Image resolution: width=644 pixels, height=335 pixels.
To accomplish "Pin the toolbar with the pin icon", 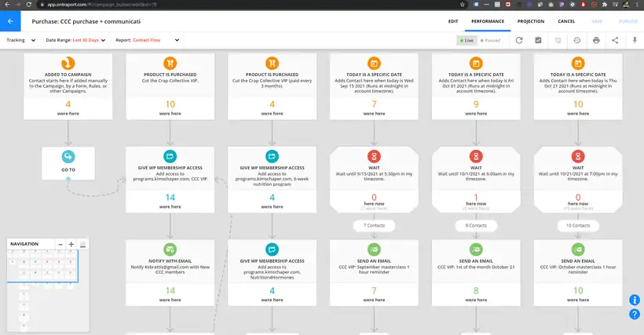I will click(x=635, y=40).
